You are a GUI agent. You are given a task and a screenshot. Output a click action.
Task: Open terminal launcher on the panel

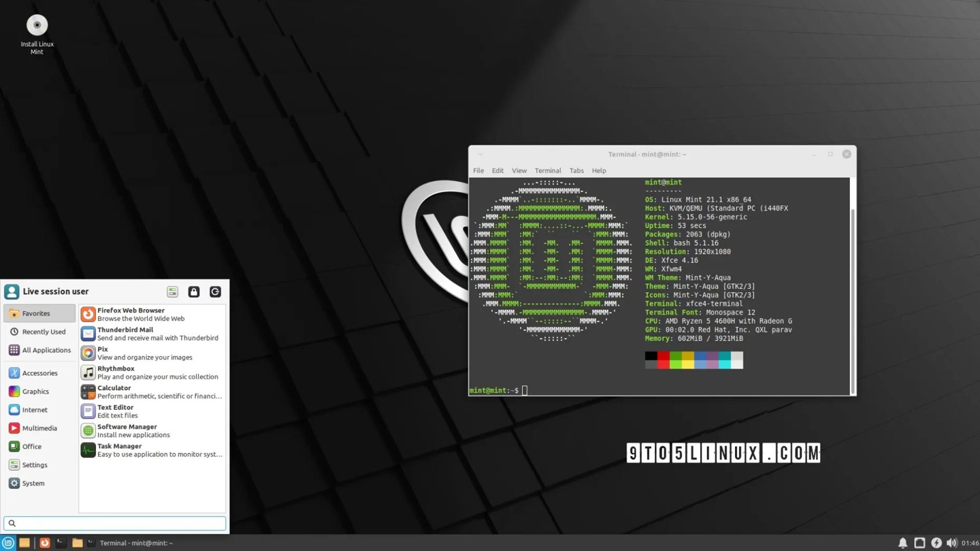[61, 543]
